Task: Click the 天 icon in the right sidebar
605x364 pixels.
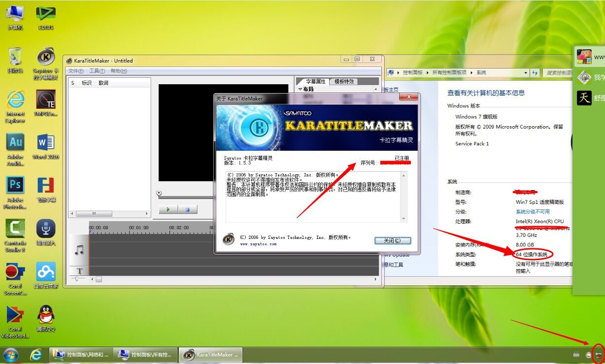Action: pos(584,98)
